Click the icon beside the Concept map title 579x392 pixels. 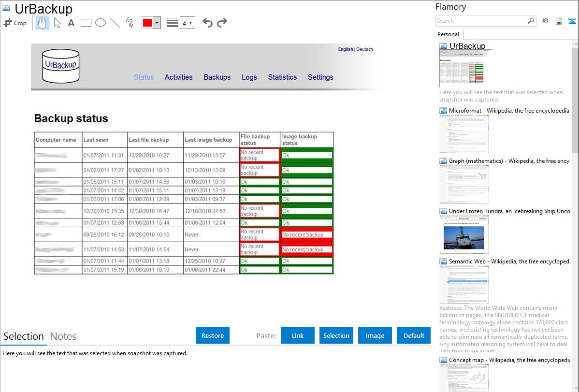(x=443, y=360)
